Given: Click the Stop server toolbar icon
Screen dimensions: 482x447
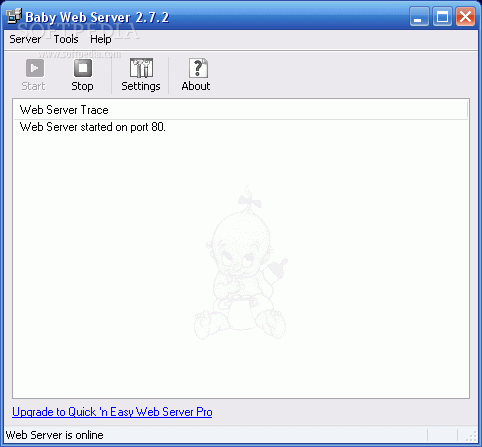Looking at the screenshot, I should click(x=83, y=68).
